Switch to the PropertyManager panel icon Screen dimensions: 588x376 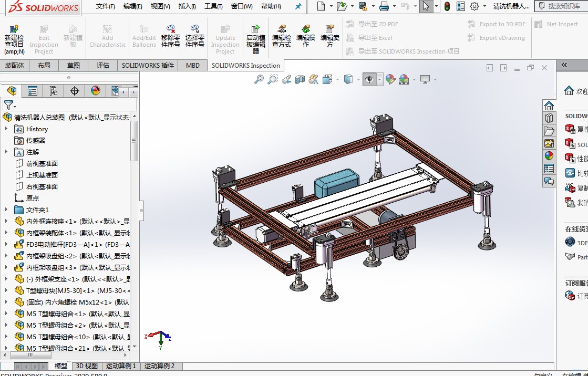(33, 91)
